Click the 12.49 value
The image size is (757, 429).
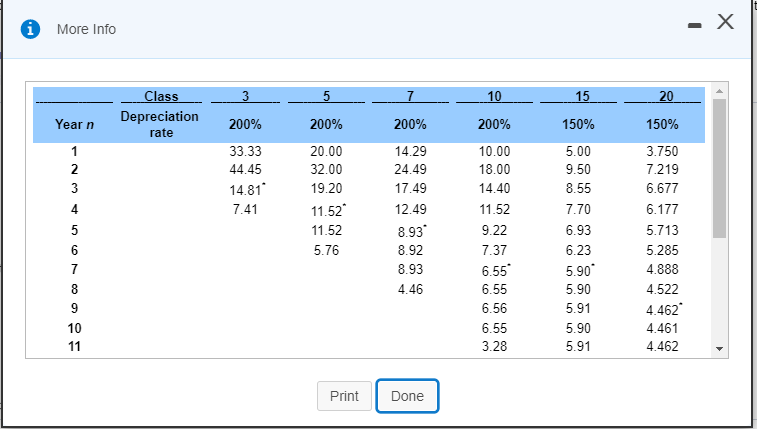pos(411,209)
